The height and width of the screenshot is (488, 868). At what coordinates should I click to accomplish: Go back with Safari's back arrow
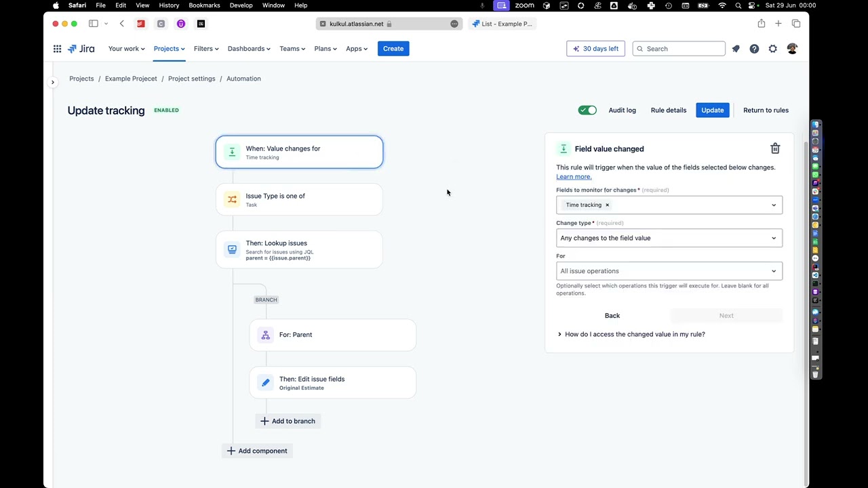click(x=122, y=24)
